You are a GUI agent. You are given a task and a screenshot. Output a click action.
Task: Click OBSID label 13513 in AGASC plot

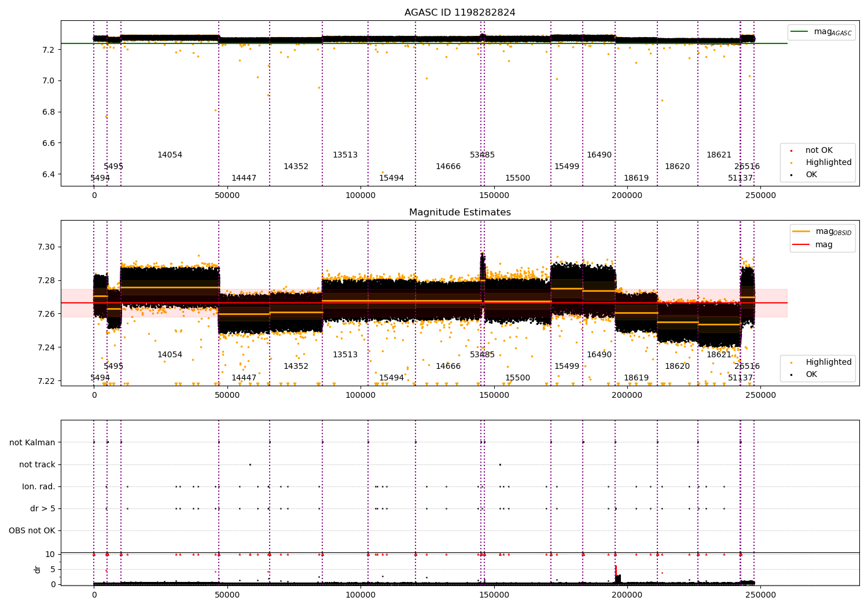click(345, 155)
